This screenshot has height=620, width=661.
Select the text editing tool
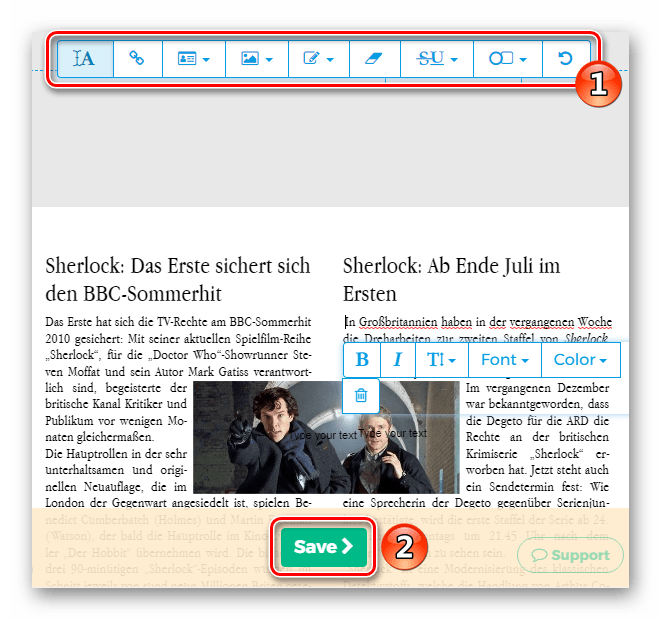pyautogui.click(x=85, y=59)
